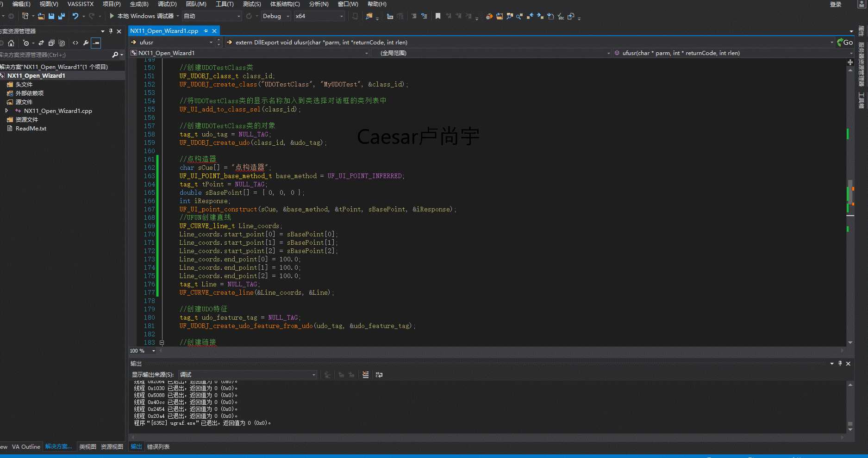Switch to the 类视图 tab
This screenshot has height=458, width=868.
point(87,447)
